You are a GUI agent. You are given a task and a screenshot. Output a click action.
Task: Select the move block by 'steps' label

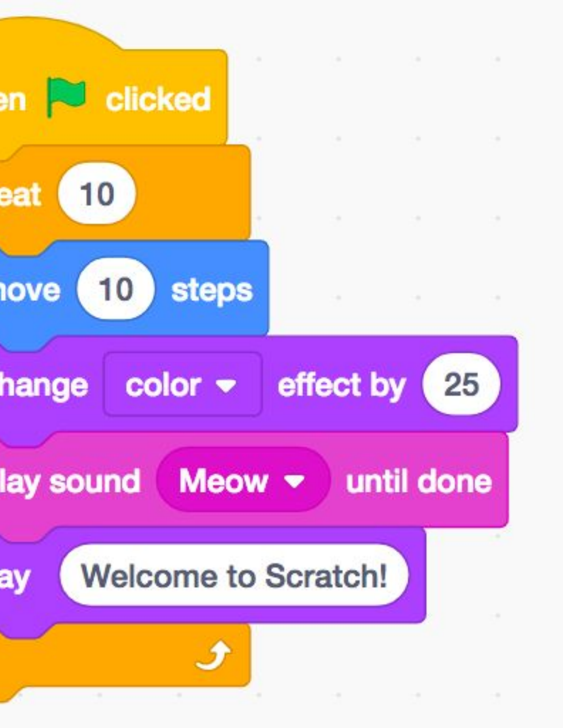[x=212, y=290]
